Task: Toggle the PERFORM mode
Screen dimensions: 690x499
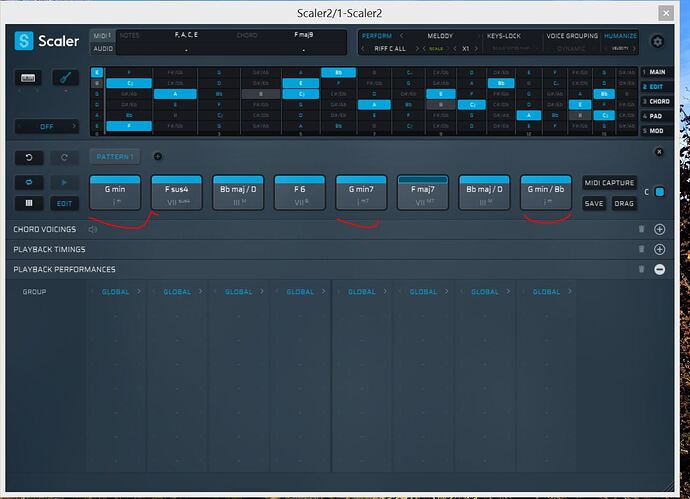Action: tap(377, 36)
